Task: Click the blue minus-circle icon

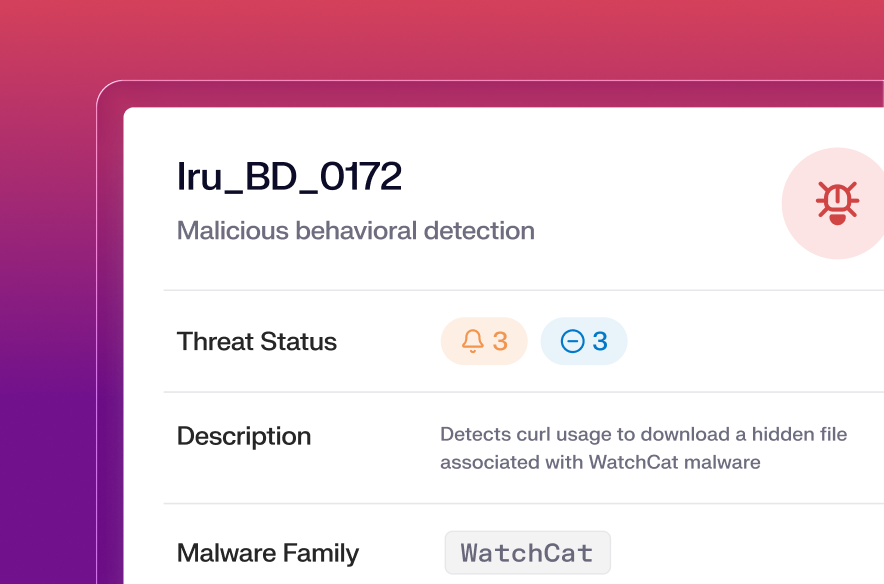Action: tap(572, 341)
